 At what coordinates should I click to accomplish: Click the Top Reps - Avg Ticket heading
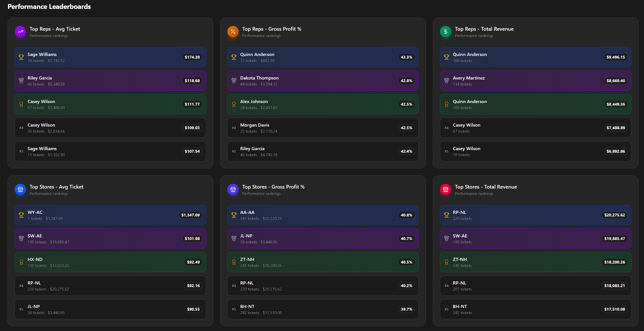(x=55, y=29)
